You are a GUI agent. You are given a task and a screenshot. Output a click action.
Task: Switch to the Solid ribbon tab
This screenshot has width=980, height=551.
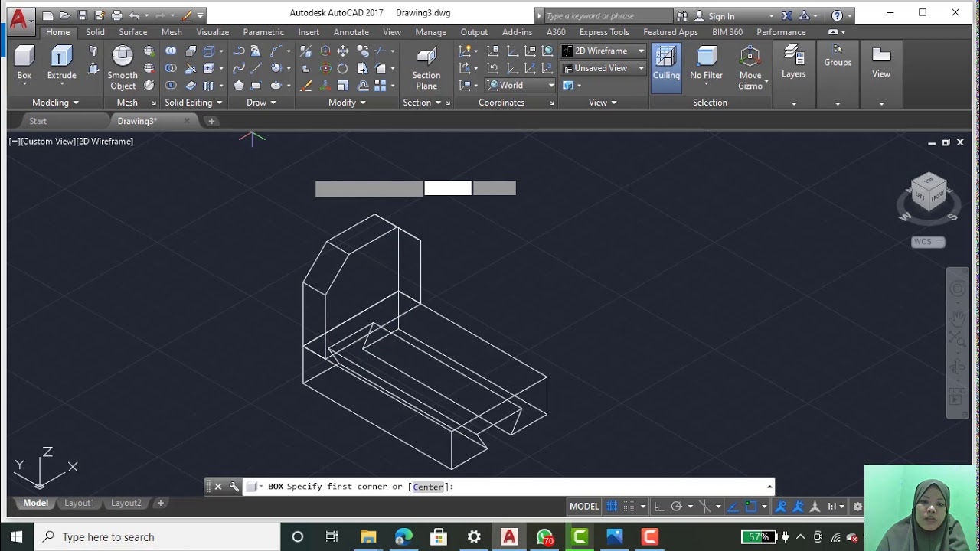point(95,32)
